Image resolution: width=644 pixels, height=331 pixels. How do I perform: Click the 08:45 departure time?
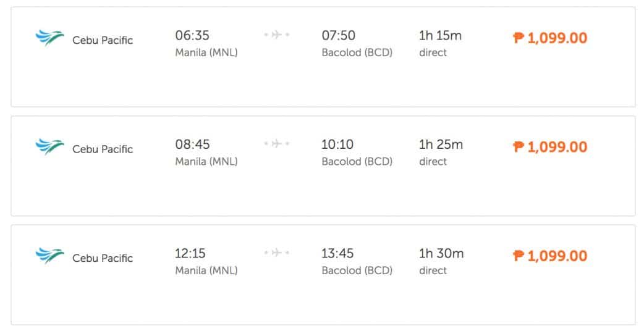(192, 145)
